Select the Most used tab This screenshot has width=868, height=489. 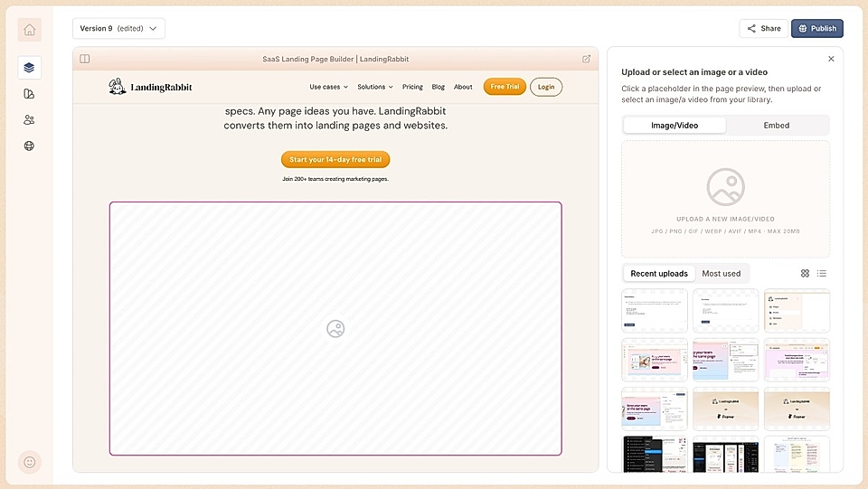[x=721, y=273]
